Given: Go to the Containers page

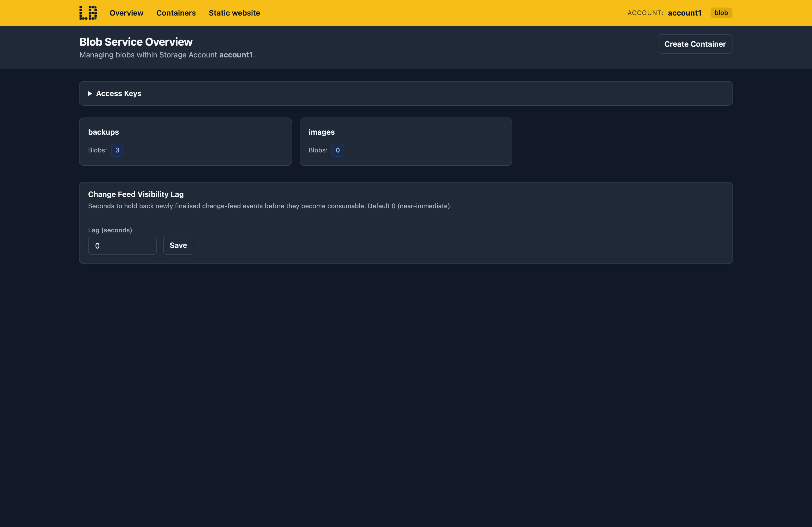Looking at the screenshot, I should point(176,13).
